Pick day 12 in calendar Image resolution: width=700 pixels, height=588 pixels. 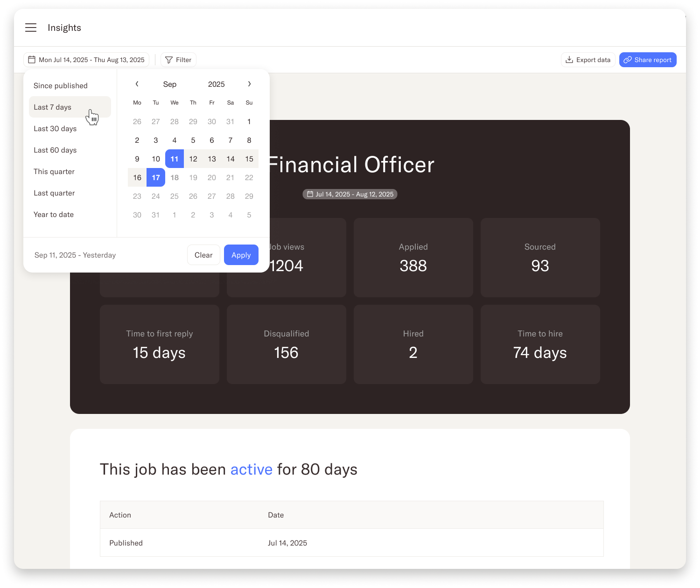(193, 159)
